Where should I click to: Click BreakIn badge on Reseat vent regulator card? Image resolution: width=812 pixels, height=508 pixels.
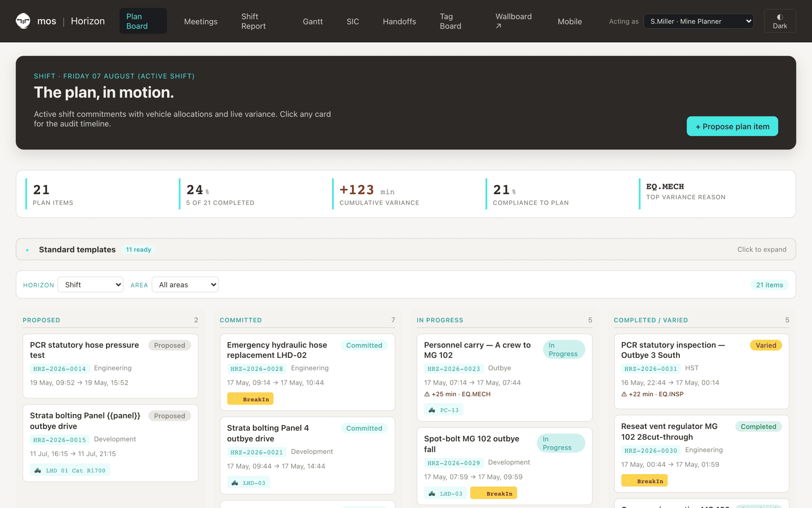coord(644,481)
